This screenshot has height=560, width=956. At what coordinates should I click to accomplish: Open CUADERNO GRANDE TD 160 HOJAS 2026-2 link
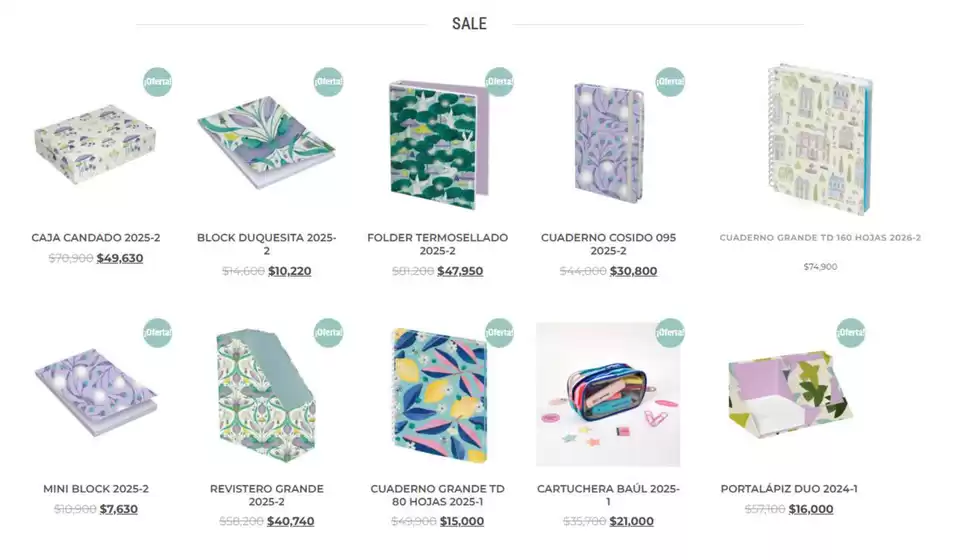coord(820,238)
